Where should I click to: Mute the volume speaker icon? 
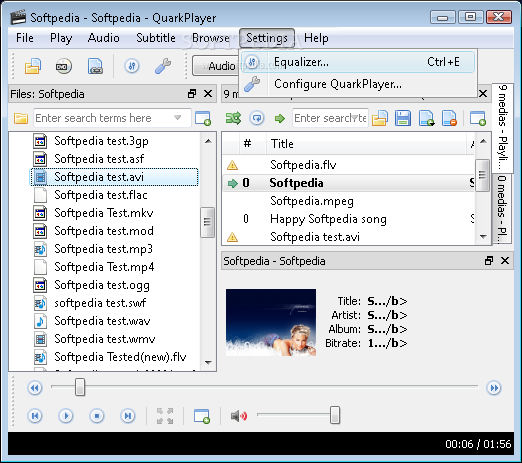tap(239, 416)
